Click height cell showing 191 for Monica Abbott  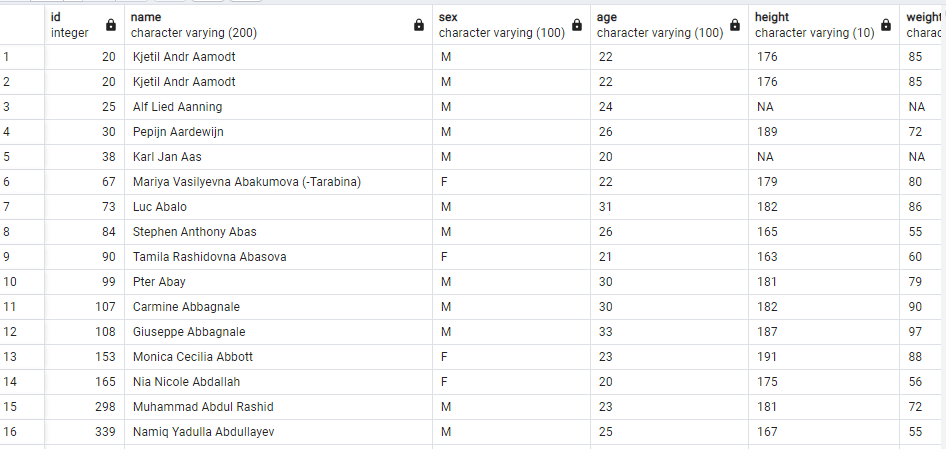click(767, 357)
